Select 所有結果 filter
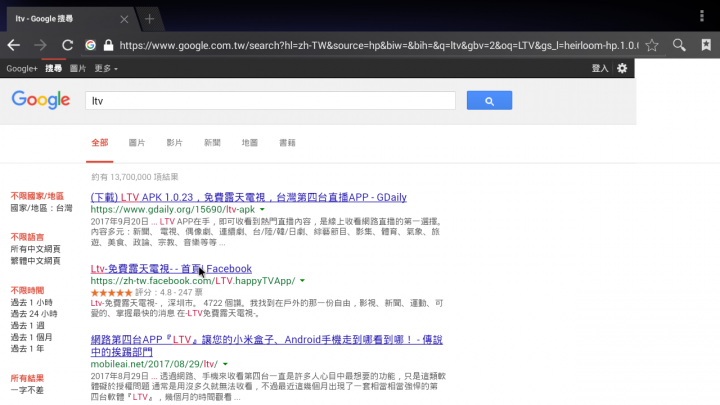Image resolution: width=720 pixels, height=405 pixels. pos(27,378)
